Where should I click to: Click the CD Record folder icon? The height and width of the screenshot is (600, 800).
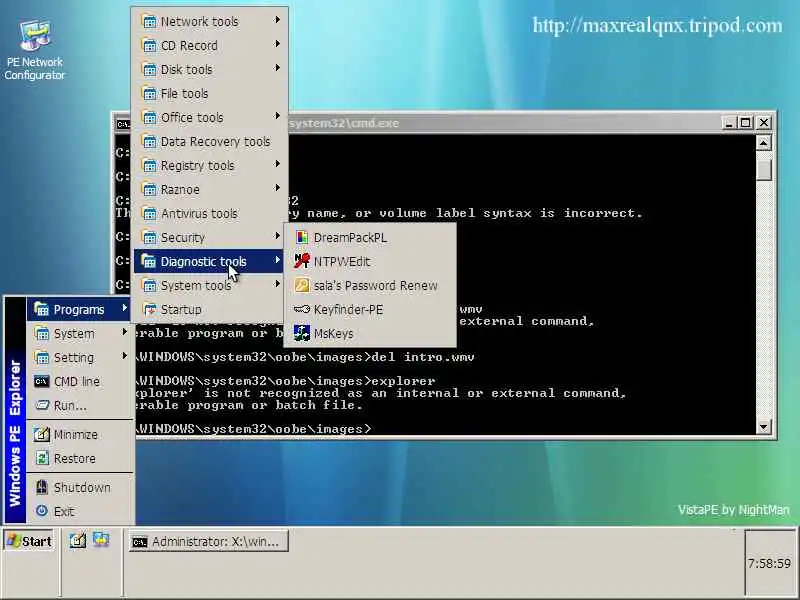[148, 45]
